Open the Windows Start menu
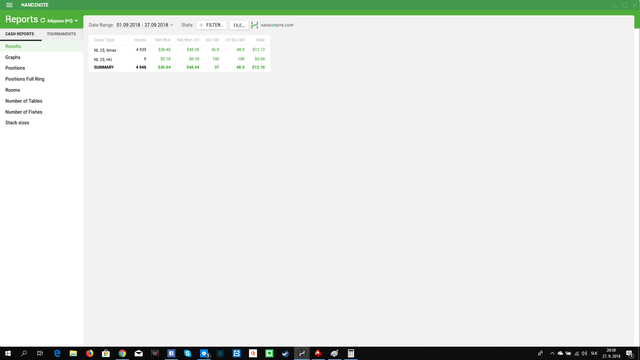Screen dimensions: 640x360 tap(8, 353)
